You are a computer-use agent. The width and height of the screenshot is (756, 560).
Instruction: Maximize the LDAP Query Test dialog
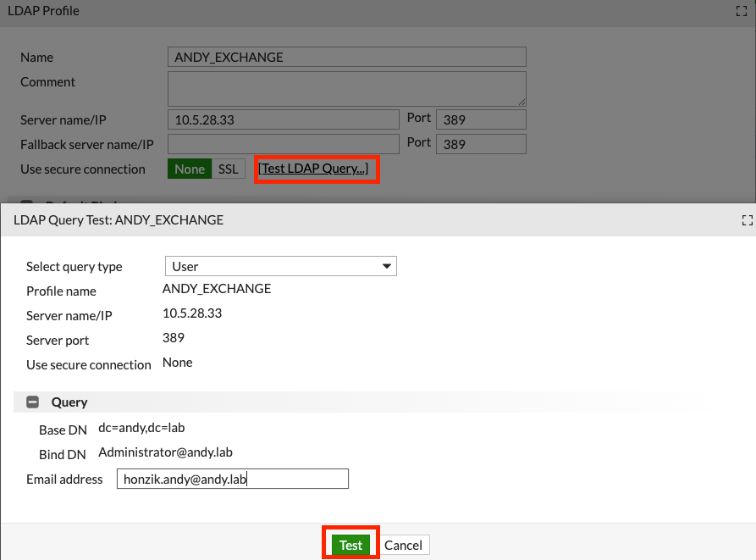click(747, 220)
